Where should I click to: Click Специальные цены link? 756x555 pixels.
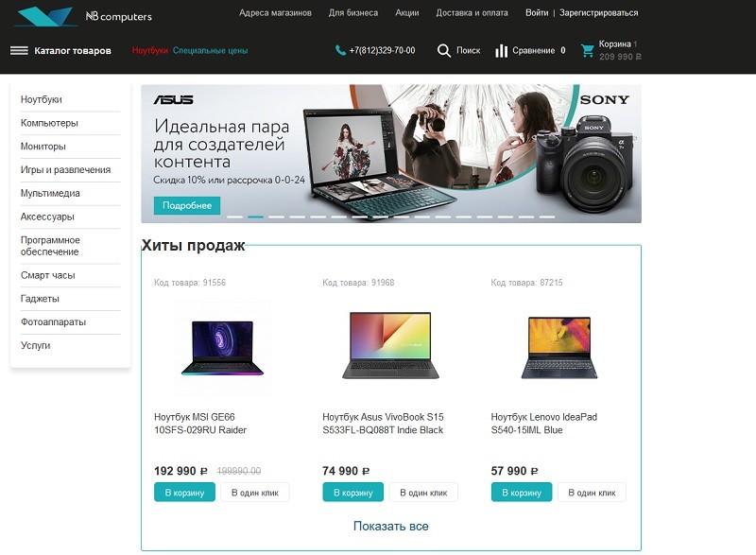(x=210, y=51)
